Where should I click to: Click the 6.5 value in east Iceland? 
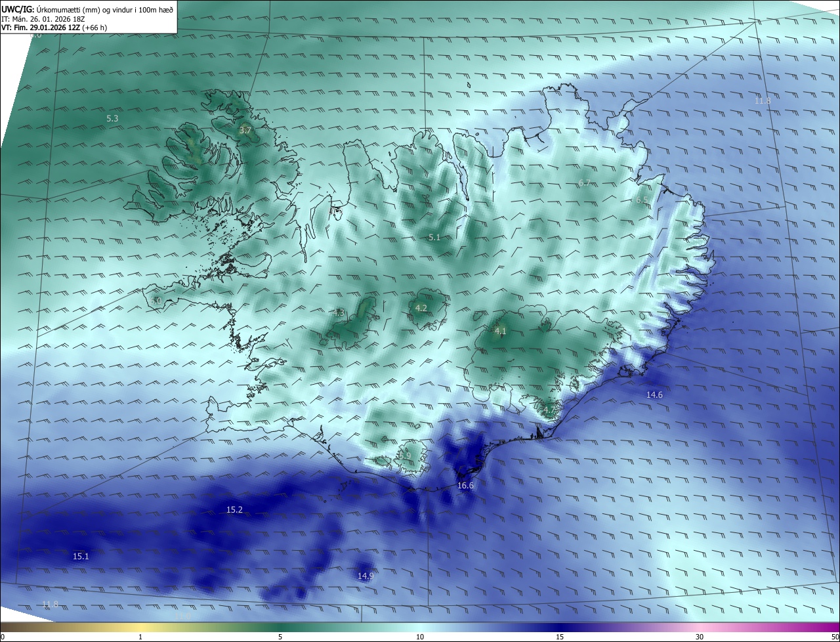642,200
